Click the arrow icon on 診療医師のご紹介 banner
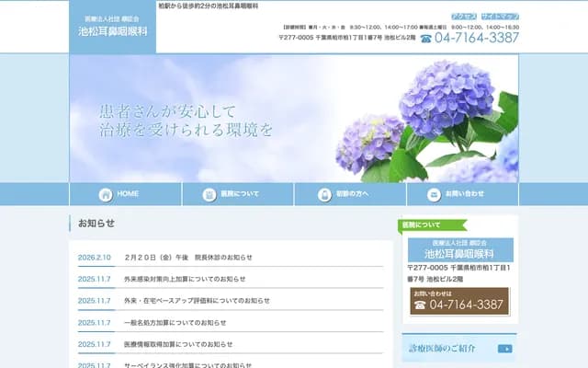Image resolution: width=588 pixels, height=368 pixels. (504, 349)
